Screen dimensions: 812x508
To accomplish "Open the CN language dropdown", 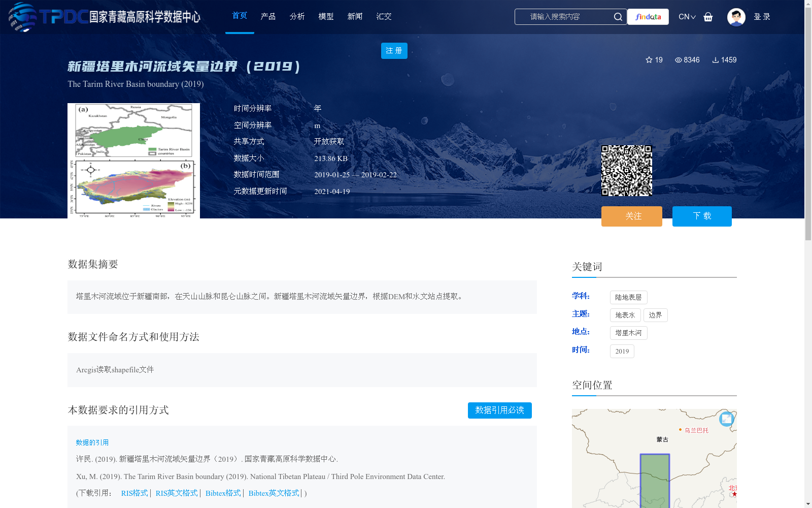I will 687,17.
